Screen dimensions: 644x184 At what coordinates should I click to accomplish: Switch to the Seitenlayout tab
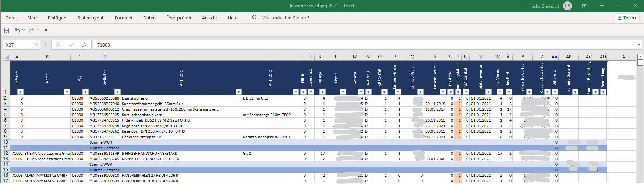[x=91, y=18]
